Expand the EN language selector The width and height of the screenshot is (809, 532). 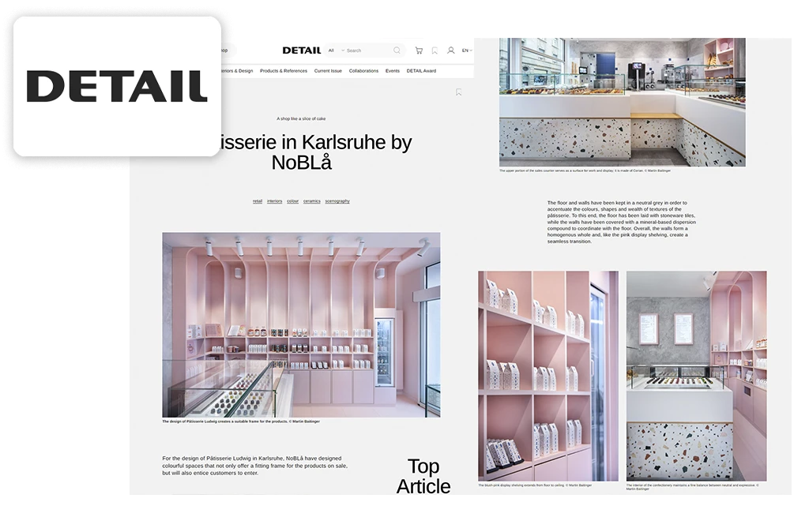[466, 51]
